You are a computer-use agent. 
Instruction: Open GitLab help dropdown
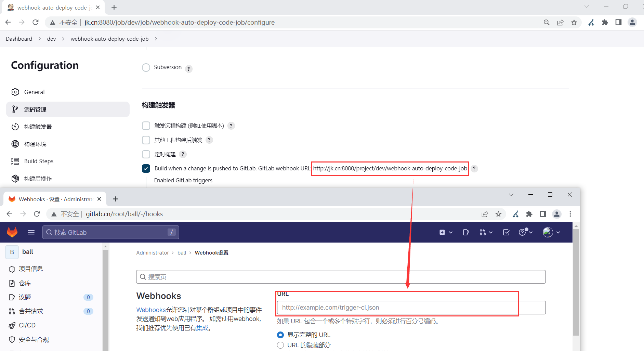(x=526, y=232)
